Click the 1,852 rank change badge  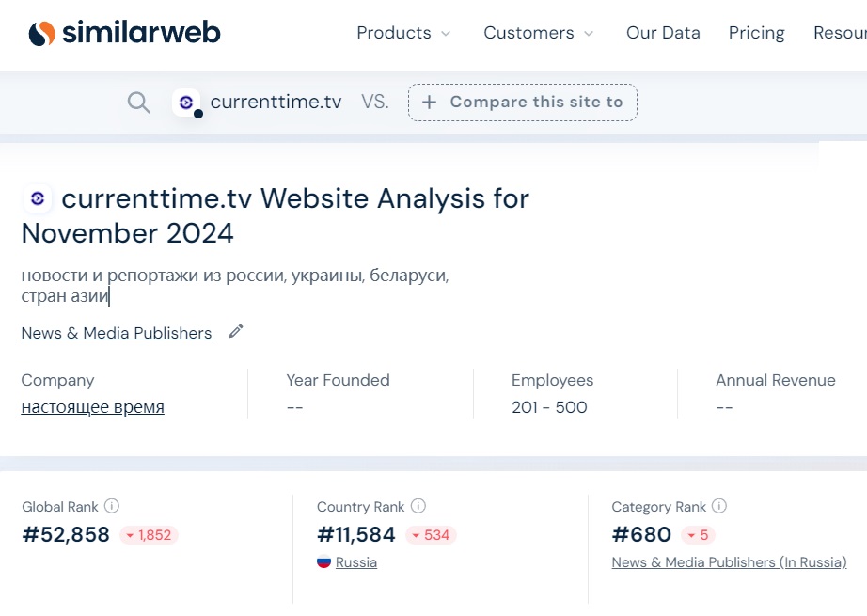[149, 535]
